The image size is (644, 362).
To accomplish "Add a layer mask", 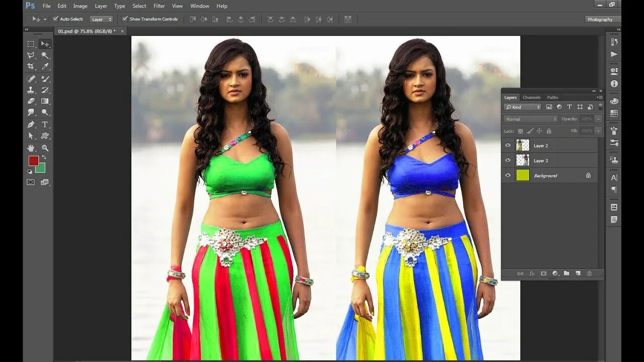I will [543, 274].
